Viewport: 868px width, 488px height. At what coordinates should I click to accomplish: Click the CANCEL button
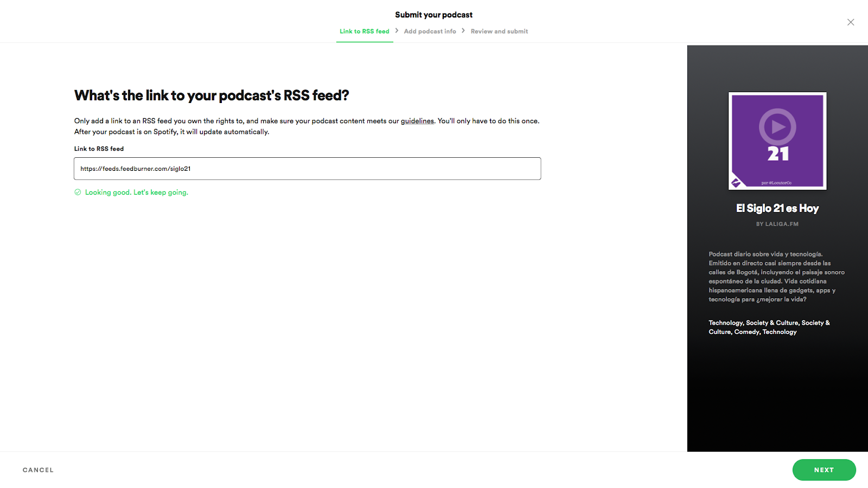[x=38, y=470]
